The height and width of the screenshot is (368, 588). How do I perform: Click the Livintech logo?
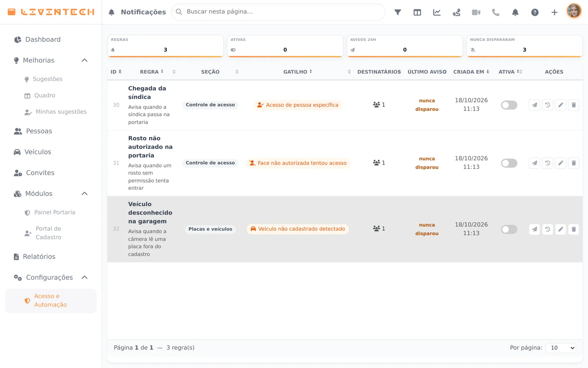point(51,12)
